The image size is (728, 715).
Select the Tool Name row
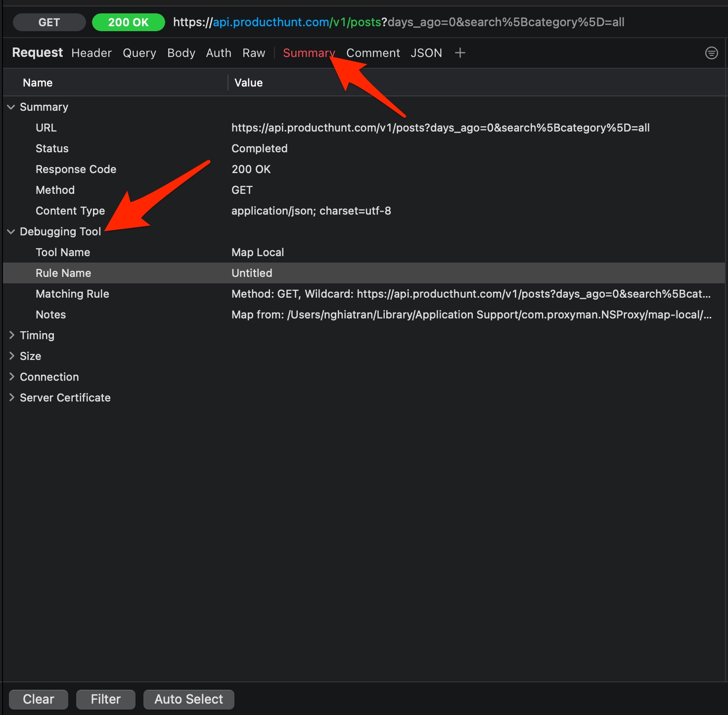[x=364, y=252]
